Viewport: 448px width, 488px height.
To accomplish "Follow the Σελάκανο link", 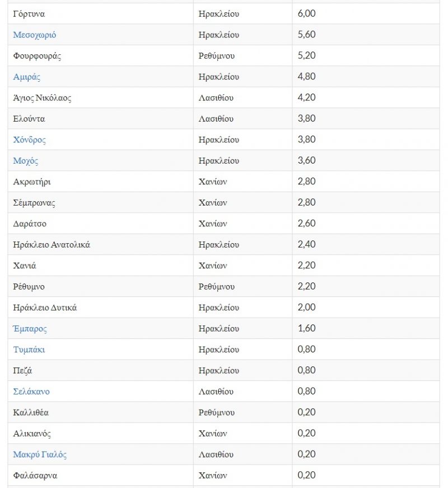I will point(31,392).
